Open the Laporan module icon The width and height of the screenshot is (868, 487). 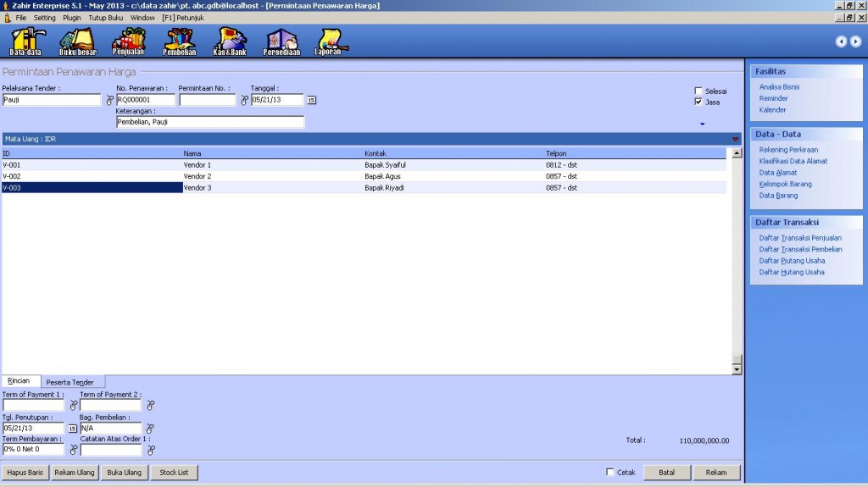point(329,41)
